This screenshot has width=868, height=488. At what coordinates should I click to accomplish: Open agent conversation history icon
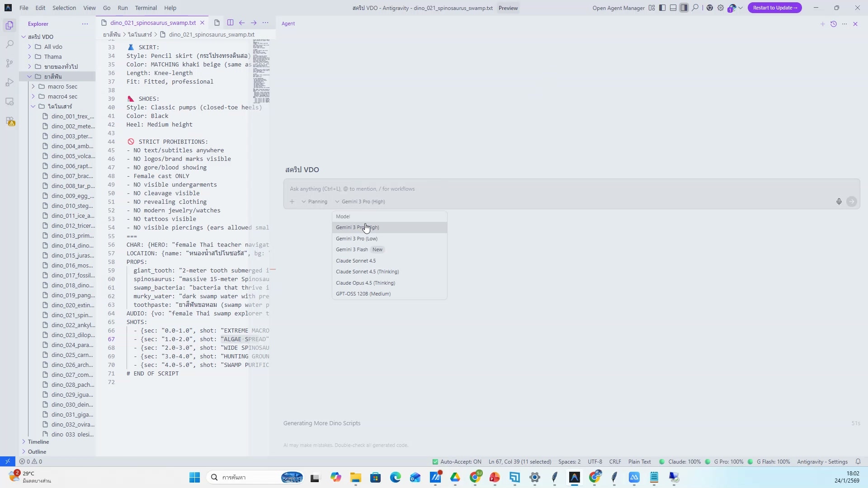click(x=833, y=24)
